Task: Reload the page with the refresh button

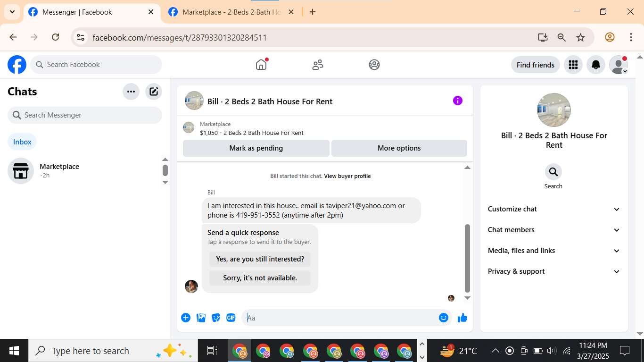Action: tap(55, 37)
